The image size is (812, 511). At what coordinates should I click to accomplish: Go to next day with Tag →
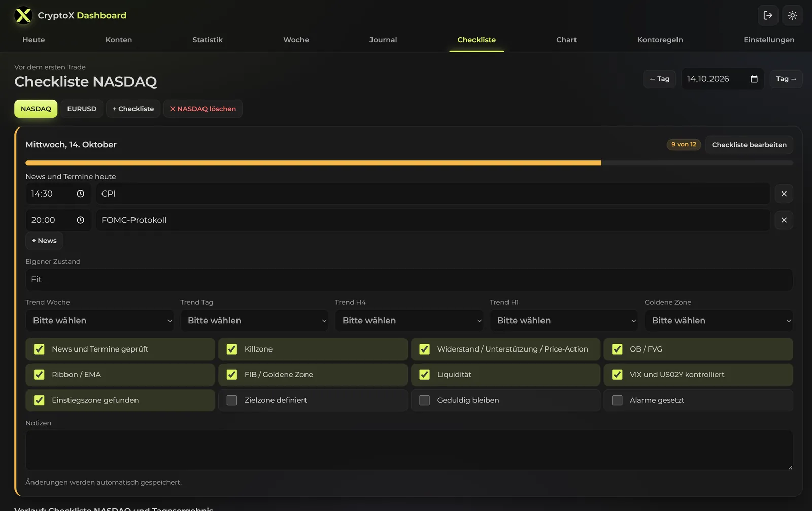coord(786,79)
